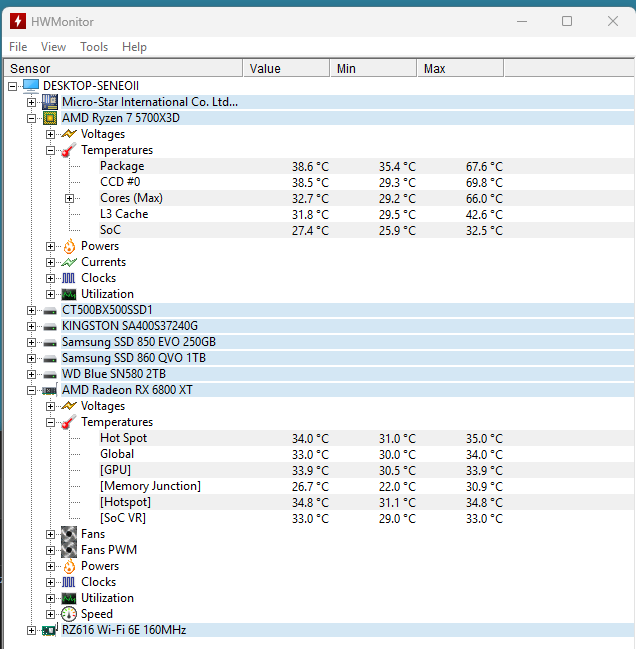Viewport: 636px width, 649px height.
Task: Click the KINGSTON SA400S37240G drive icon
Action: pyautogui.click(x=50, y=327)
